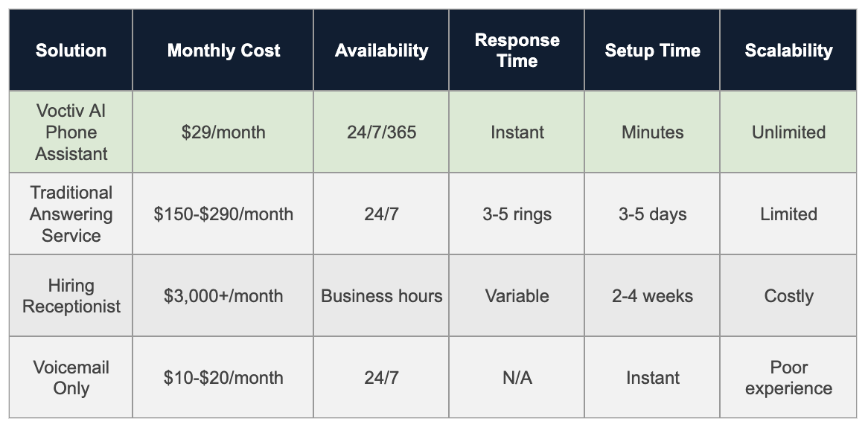The height and width of the screenshot is (430, 868).
Task: Click the Voctiv AI Phone Assistant cell
Action: [71, 132]
